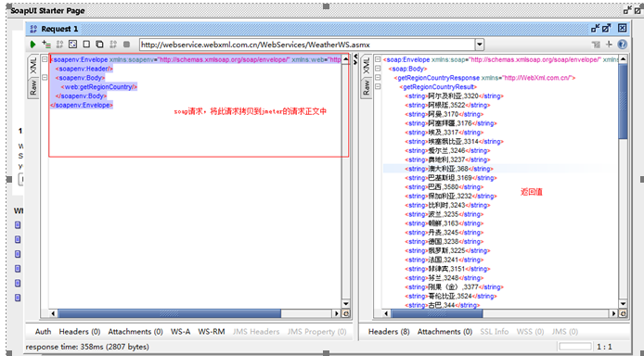
Task: Click the soapenv:Header line in request
Action: [x=84, y=69]
